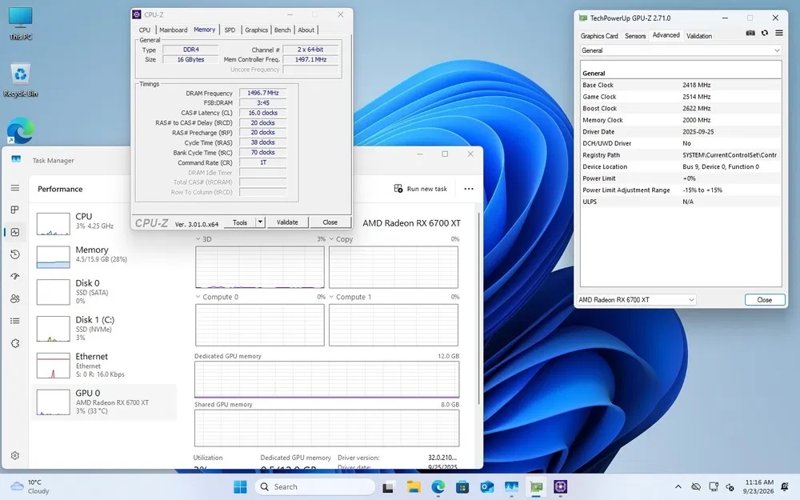Select Disk 0 SSD (SATA) performance entry
Screen dimensions: 800x500
tap(105, 292)
